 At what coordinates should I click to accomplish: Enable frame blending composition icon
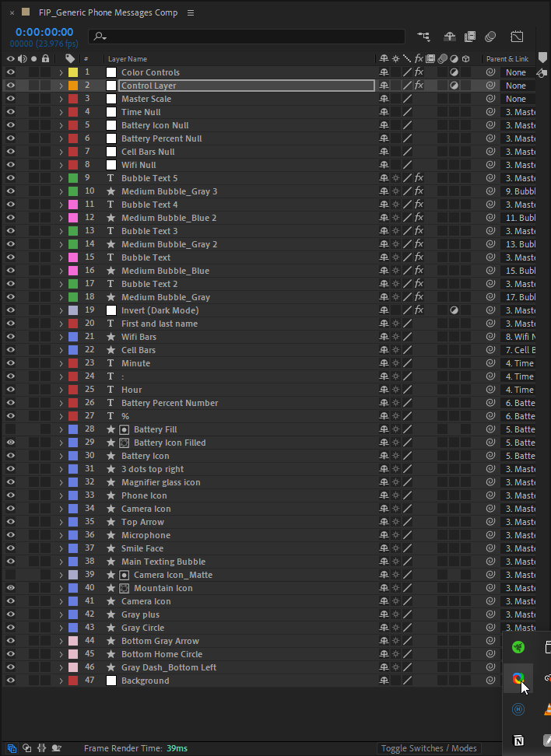click(469, 37)
